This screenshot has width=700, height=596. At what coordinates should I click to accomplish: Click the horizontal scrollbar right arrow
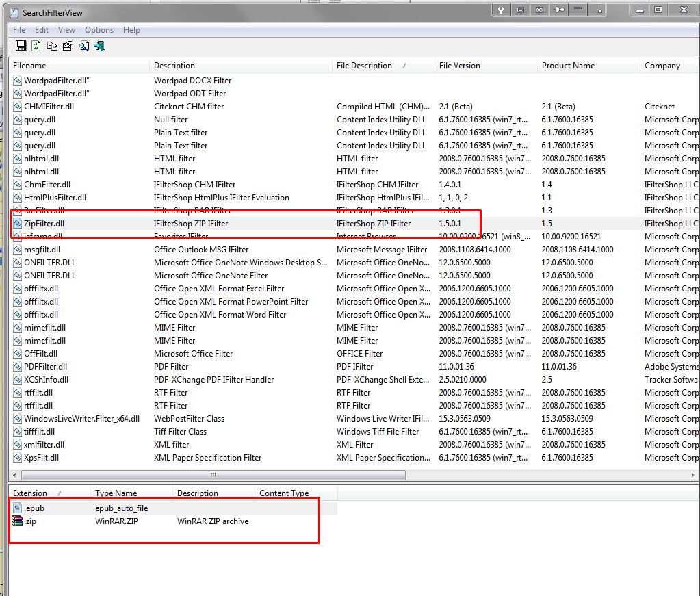pos(693,475)
